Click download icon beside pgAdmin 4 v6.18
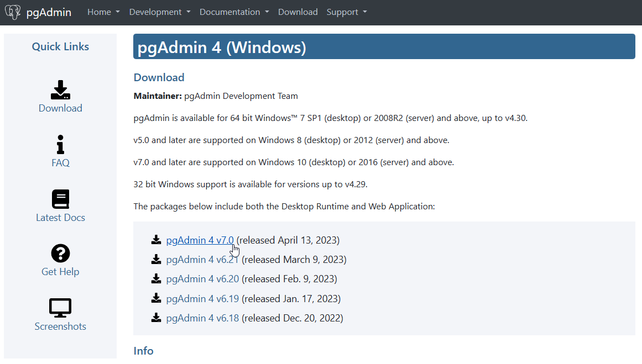 [156, 318]
